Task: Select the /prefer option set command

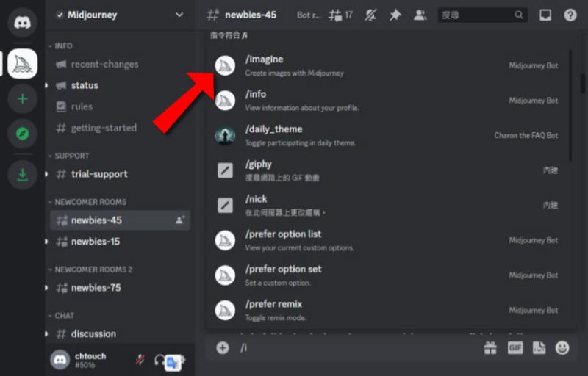Action: point(387,275)
